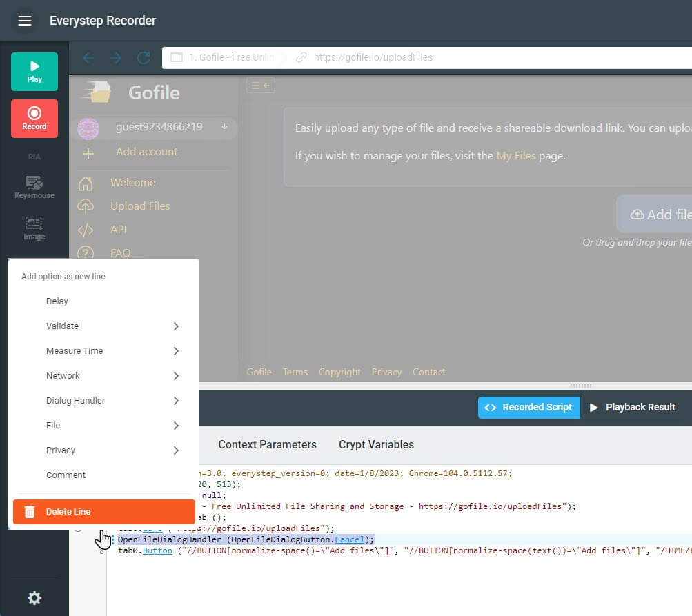
Task: Click the Gofile logo icon
Action: [x=97, y=92]
